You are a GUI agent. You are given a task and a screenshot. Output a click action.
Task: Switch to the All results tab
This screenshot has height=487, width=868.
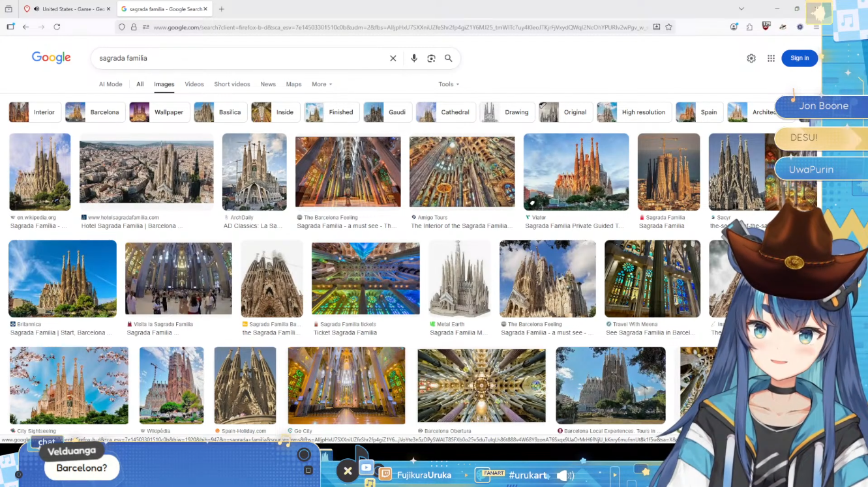(x=140, y=84)
